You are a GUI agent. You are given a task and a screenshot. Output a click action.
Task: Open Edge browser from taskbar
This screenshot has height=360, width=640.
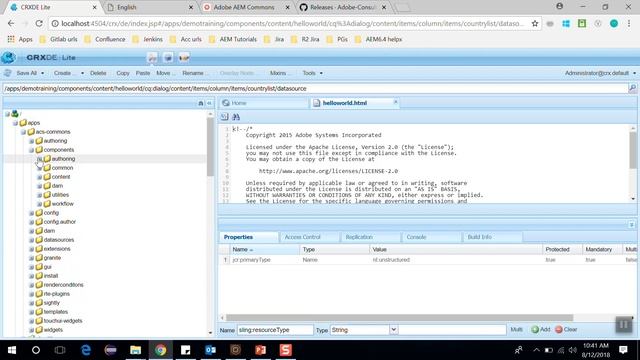86,350
